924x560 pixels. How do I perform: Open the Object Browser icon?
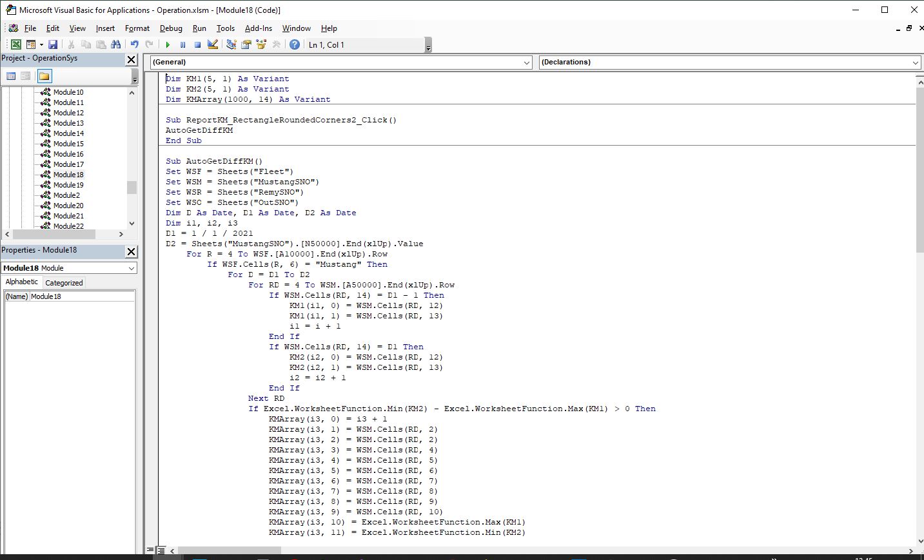pos(261,44)
